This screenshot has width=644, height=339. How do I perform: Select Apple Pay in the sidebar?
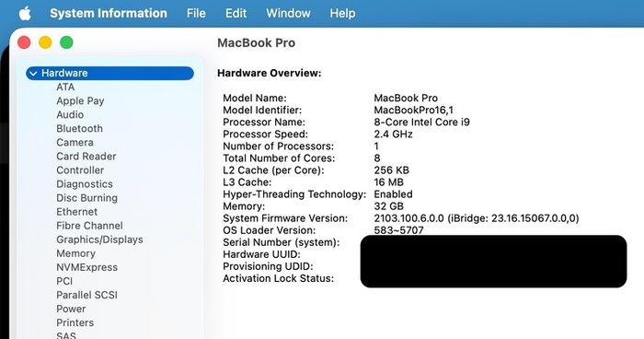coord(80,100)
